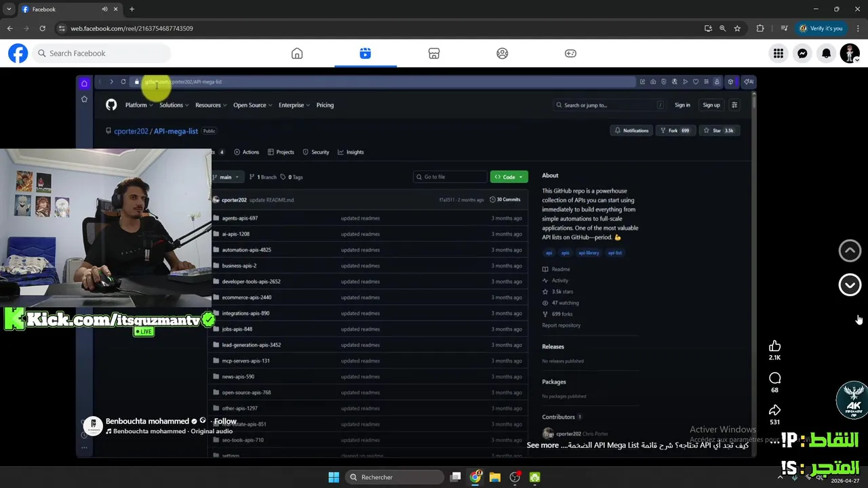Open the tab search dropdown

tap(9, 9)
